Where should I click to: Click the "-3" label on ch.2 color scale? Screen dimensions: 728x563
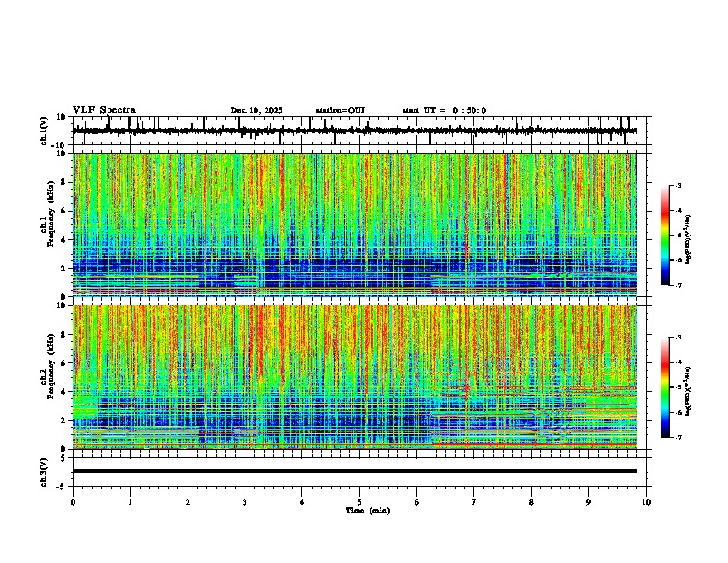click(678, 338)
